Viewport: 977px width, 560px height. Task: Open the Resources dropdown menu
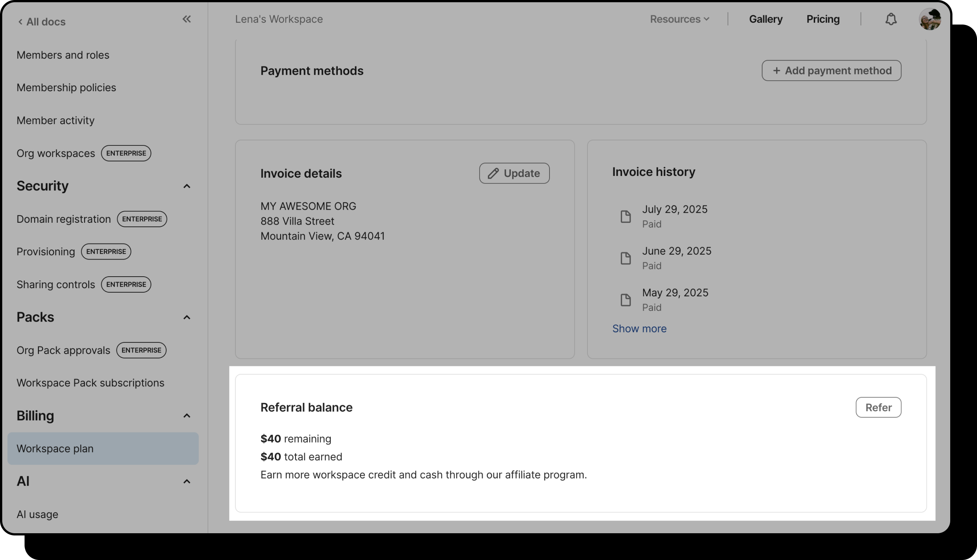[x=679, y=19]
